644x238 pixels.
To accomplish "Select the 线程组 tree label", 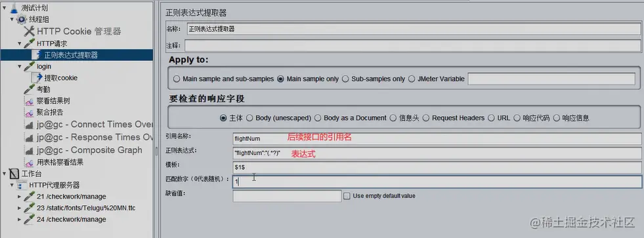I will 39,20.
